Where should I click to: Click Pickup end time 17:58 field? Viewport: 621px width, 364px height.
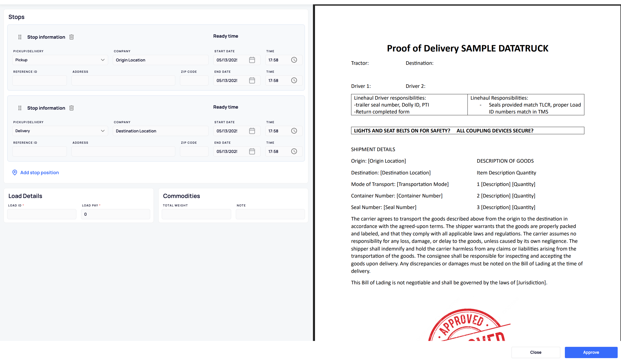pos(273,80)
